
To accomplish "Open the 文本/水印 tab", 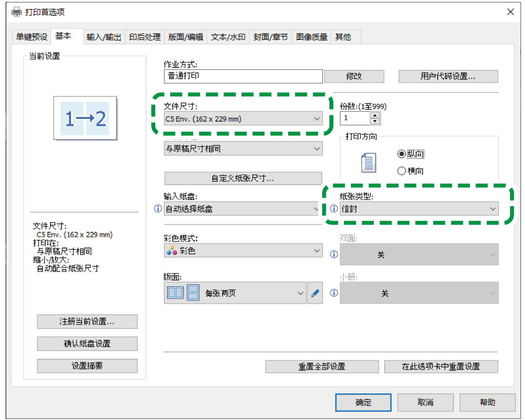I will pyautogui.click(x=228, y=37).
